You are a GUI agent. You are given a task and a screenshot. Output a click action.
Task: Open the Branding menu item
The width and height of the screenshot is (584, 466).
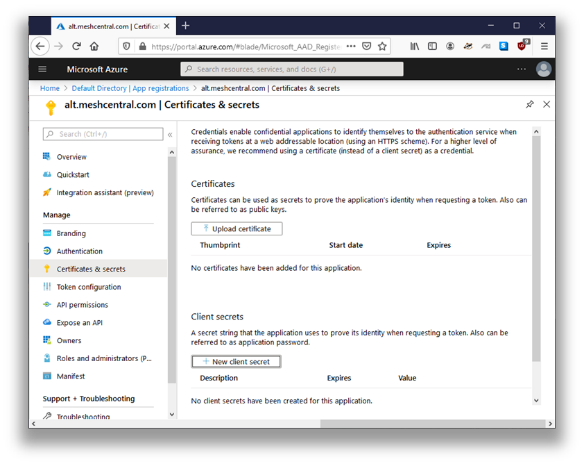point(71,233)
